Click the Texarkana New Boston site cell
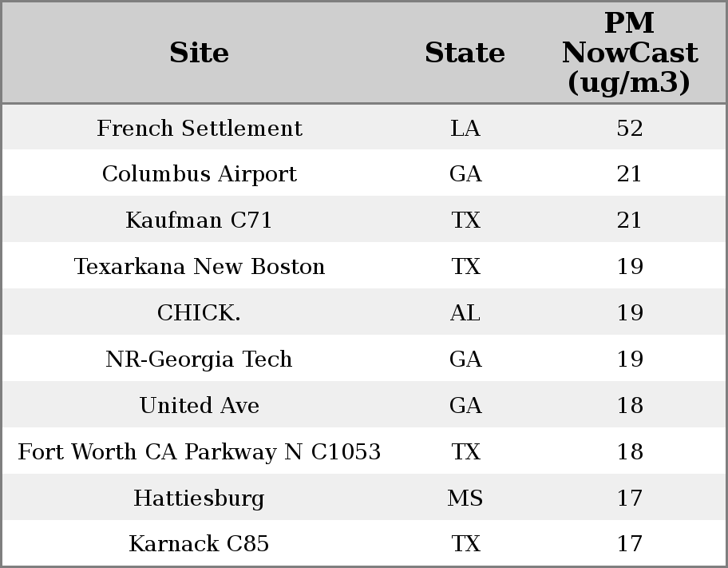This screenshot has height=568, width=728. click(x=200, y=266)
